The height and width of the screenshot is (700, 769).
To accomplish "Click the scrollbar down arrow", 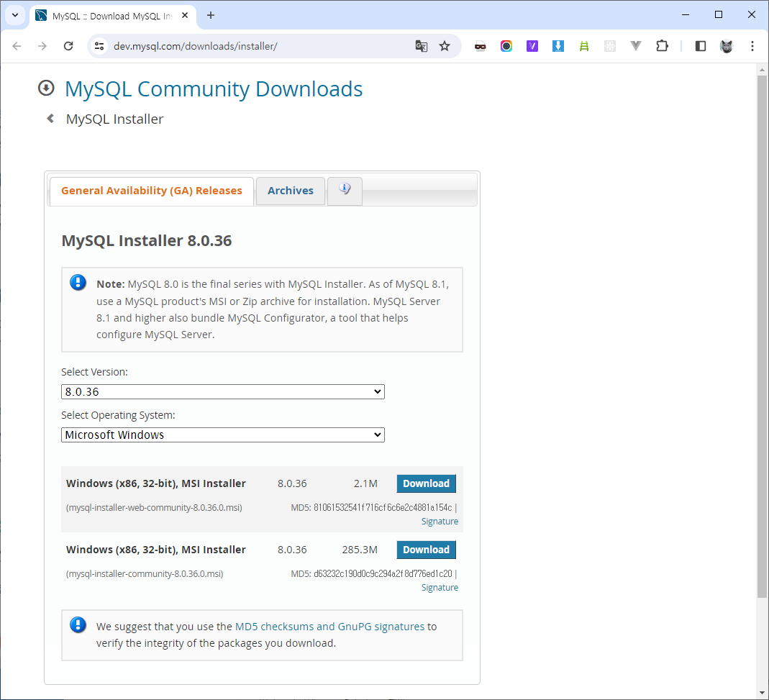I will pyautogui.click(x=762, y=693).
